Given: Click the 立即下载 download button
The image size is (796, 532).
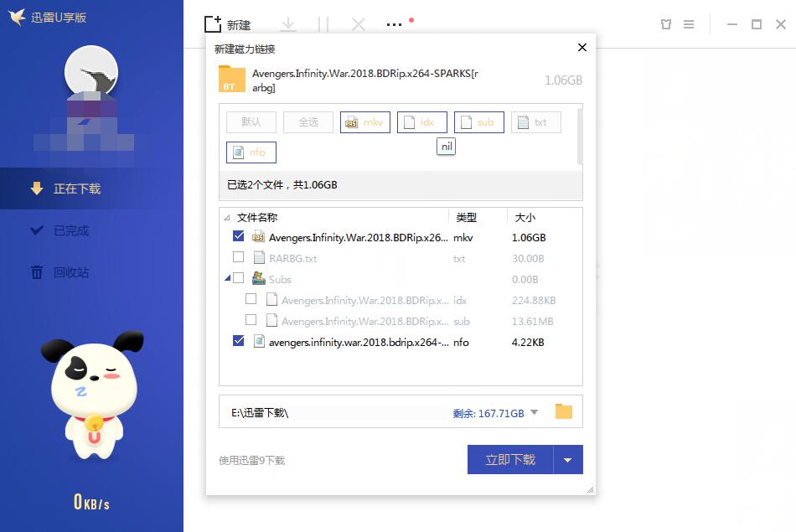Looking at the screenshot, I should (510, 460).
